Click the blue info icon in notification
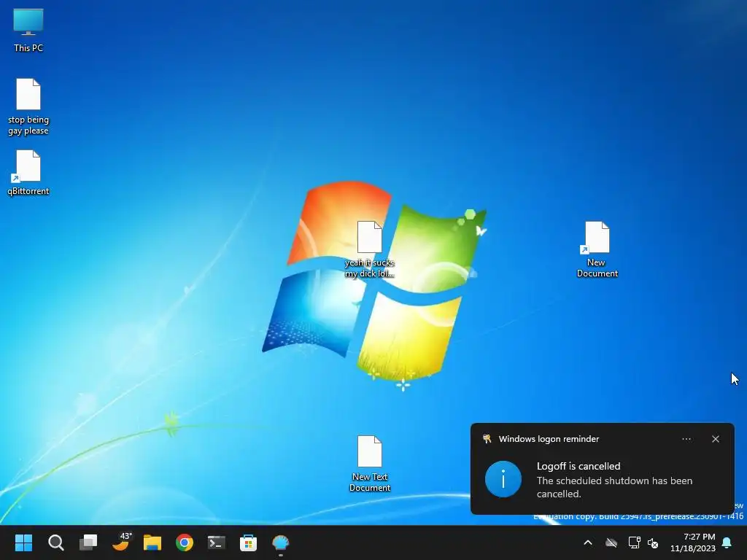The image size is (747, 560). point(503,479)
